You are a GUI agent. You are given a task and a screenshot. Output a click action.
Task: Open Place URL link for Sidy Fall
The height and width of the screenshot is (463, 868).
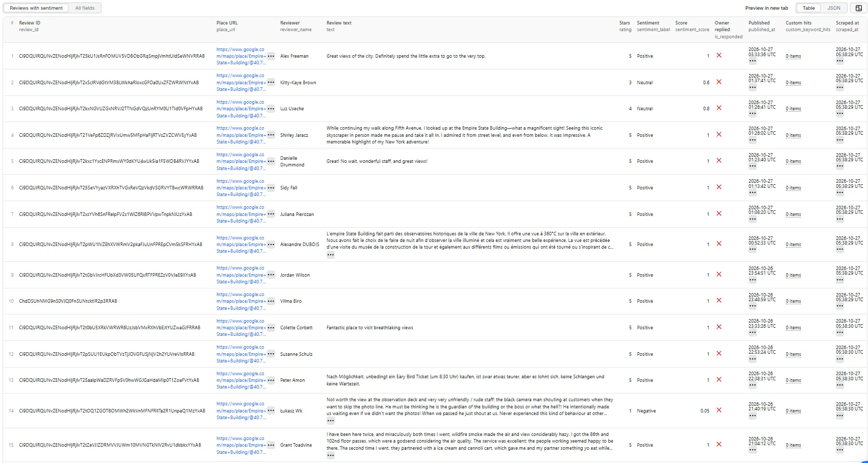[241, 188]
